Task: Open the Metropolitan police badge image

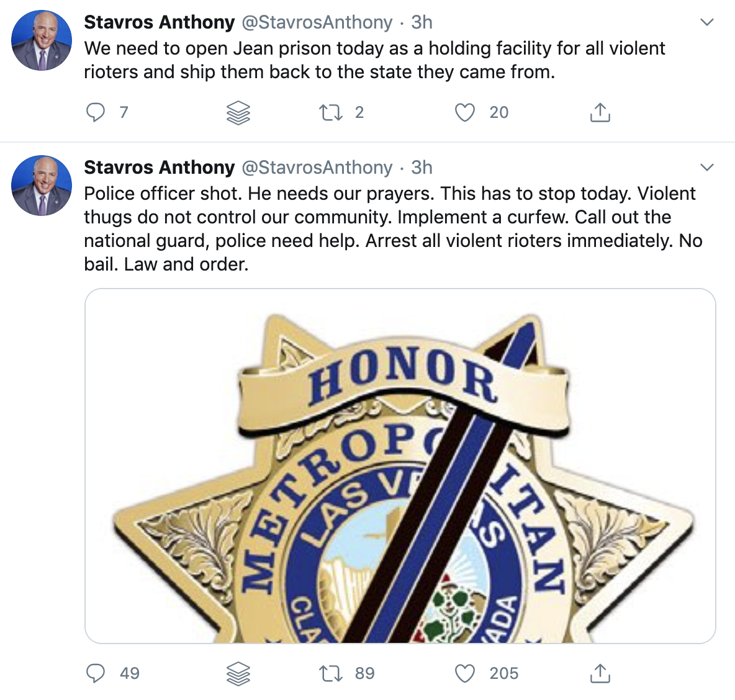Action: tap(400, 465)
